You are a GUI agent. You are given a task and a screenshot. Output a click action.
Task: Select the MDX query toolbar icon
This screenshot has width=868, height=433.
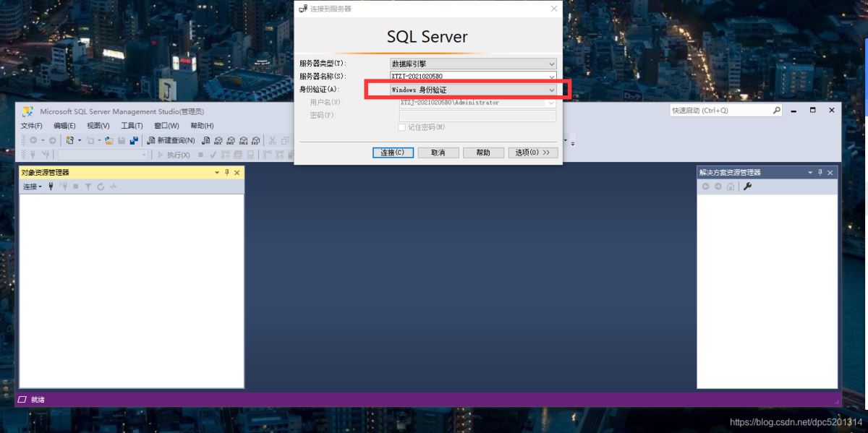(219, 141)
